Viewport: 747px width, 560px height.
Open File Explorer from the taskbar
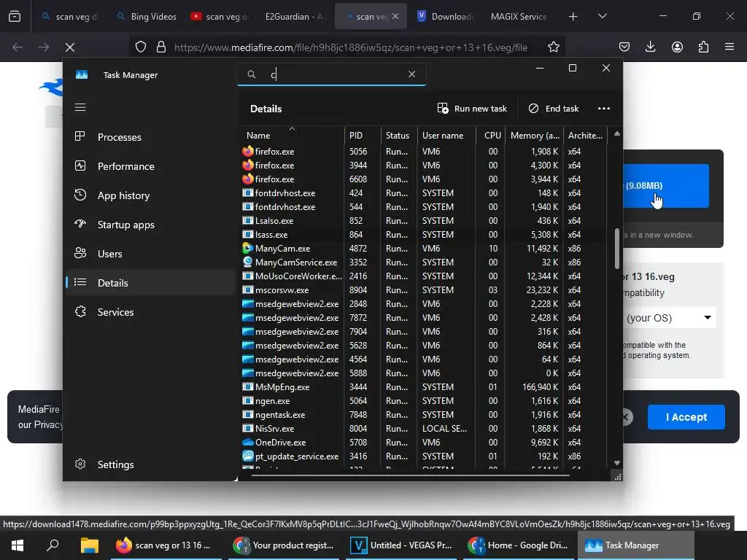click(89, 545)
